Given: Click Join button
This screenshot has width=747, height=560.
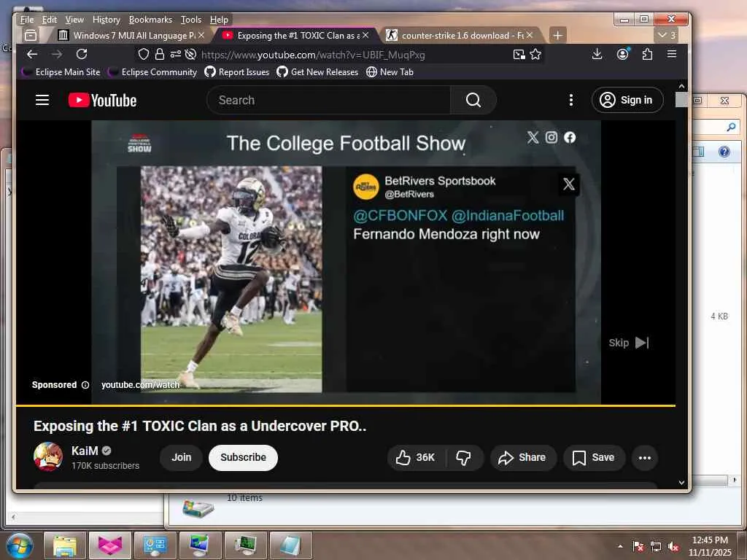Looking at the screenshot, I should (181, 458).
